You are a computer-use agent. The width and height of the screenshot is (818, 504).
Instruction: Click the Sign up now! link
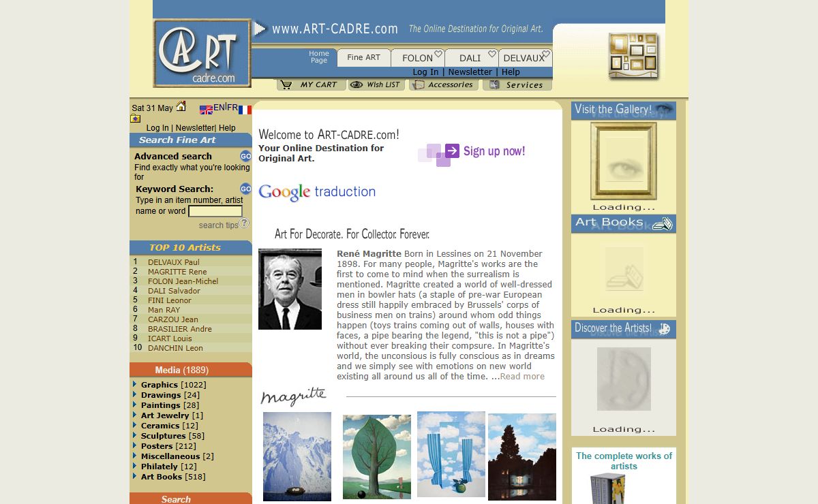[x=494, y=151]
